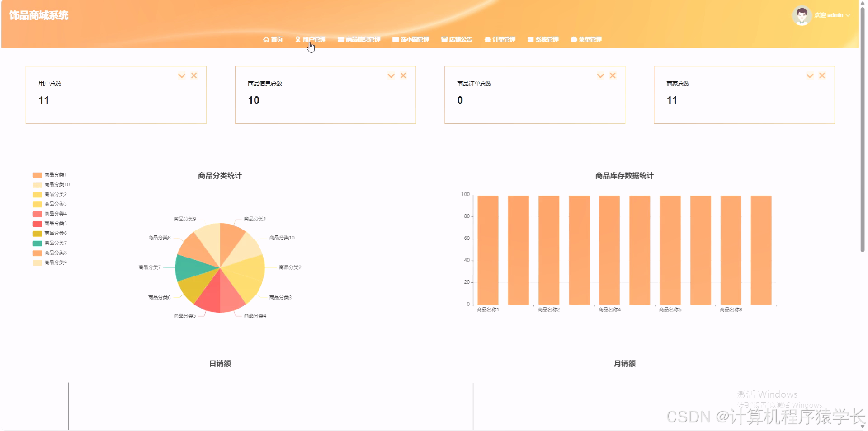Click the person icon for 用户管理
Image resolution: width=868 pixels, height=431 pixels.
coord(298,40)
